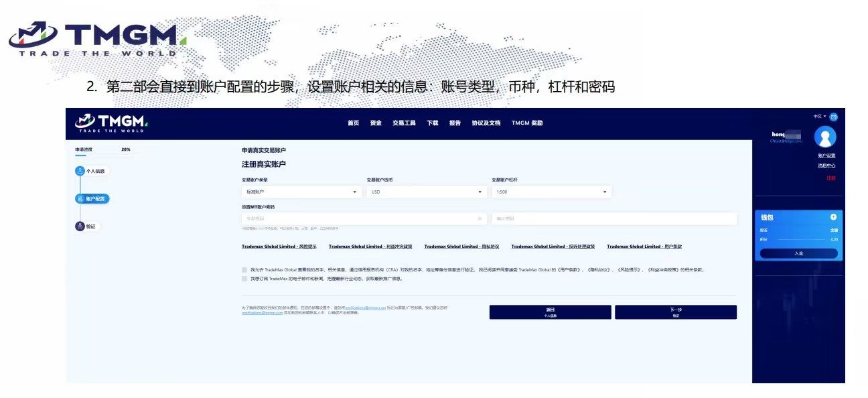Select the 账户配置 step icon
The height and width of the screenshot is (398, 868).
(80, 199)
